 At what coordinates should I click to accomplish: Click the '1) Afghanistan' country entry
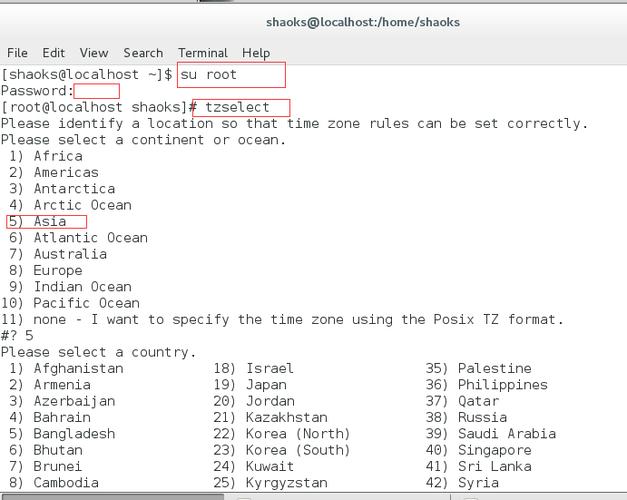point(66,368)
